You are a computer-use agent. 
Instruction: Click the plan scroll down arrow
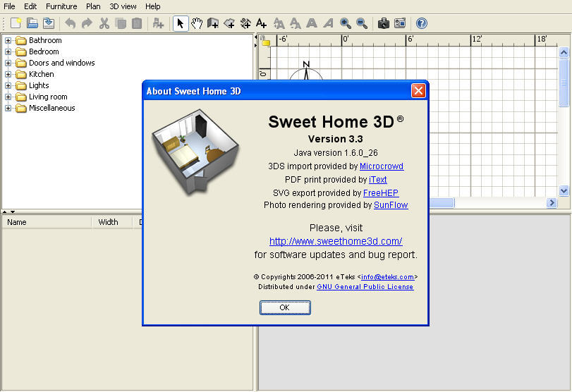point(564,190)
